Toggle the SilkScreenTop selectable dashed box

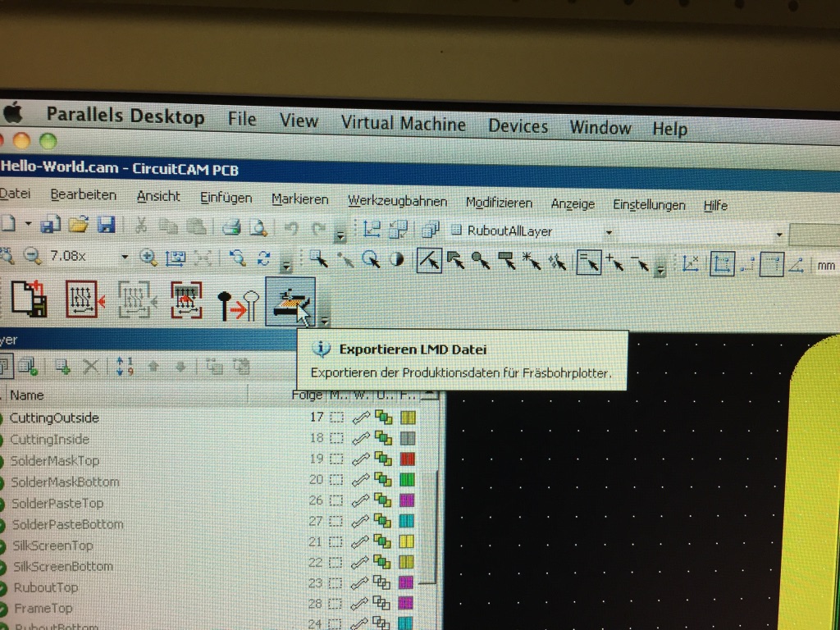(x=336, y=542)
